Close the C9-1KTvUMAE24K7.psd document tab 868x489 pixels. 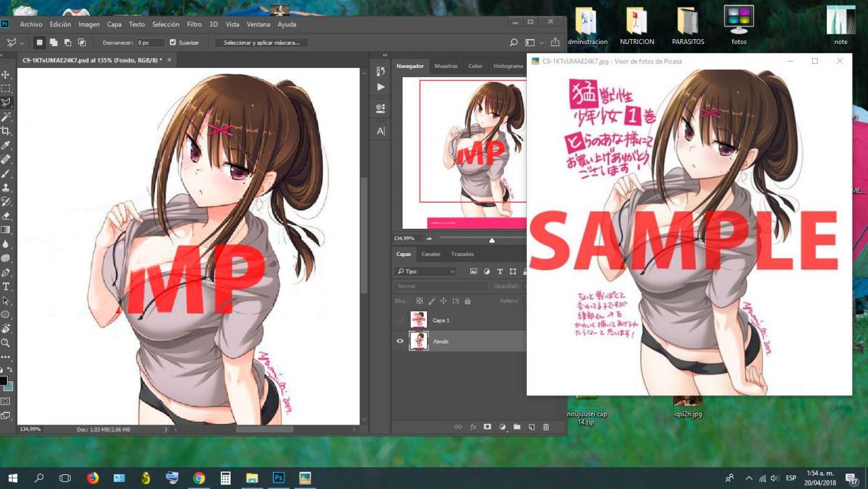coord(169,60)
